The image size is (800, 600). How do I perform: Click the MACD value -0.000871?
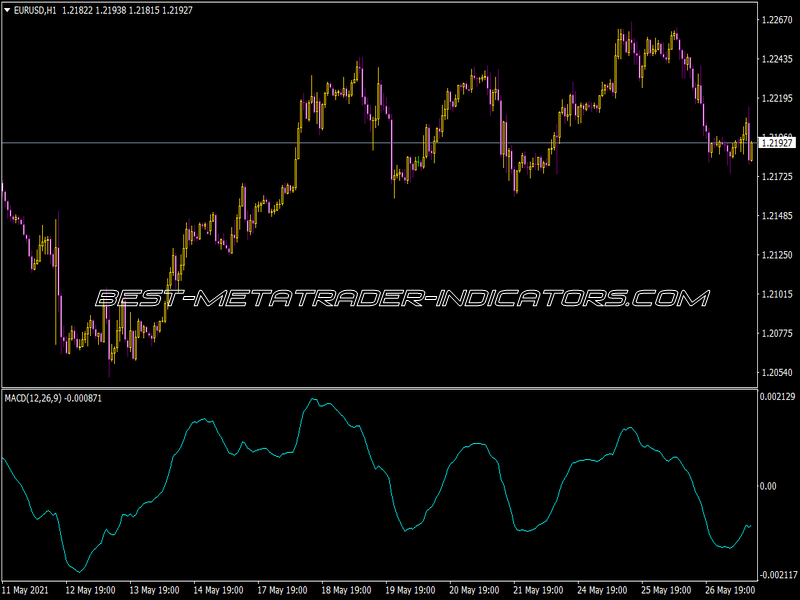pyautogui.click(x=83, y=398)
